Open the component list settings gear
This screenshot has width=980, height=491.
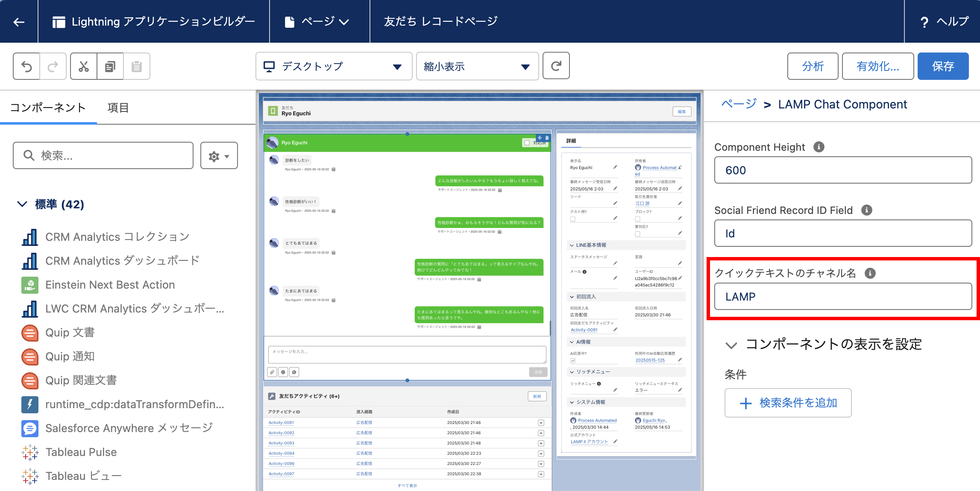coord(219,156)
